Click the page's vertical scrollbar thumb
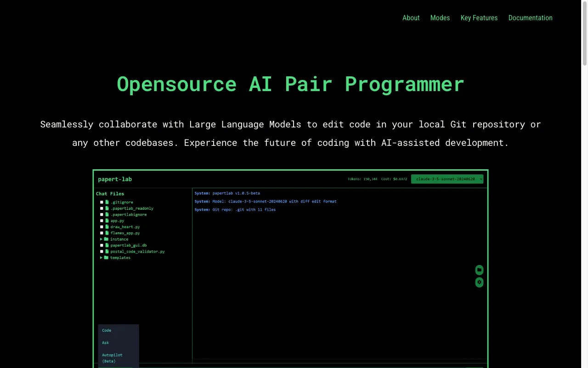 pyautogui.click(x=585, y=34)
